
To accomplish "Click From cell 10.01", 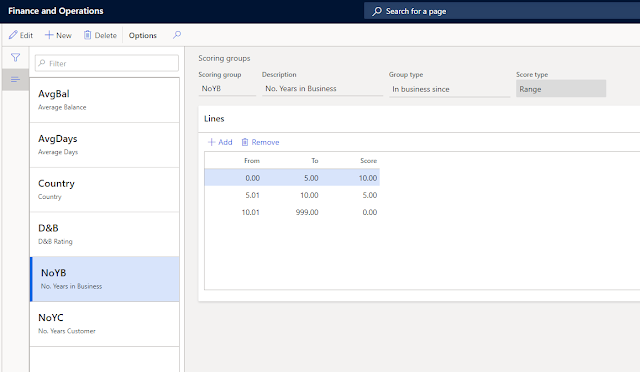I will click(251, 212).
